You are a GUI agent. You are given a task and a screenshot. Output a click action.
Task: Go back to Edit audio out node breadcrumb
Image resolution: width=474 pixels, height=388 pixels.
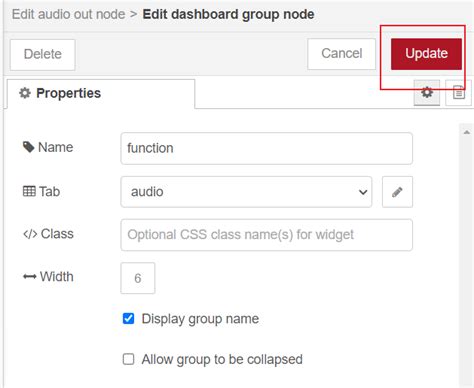click(68, 14)
